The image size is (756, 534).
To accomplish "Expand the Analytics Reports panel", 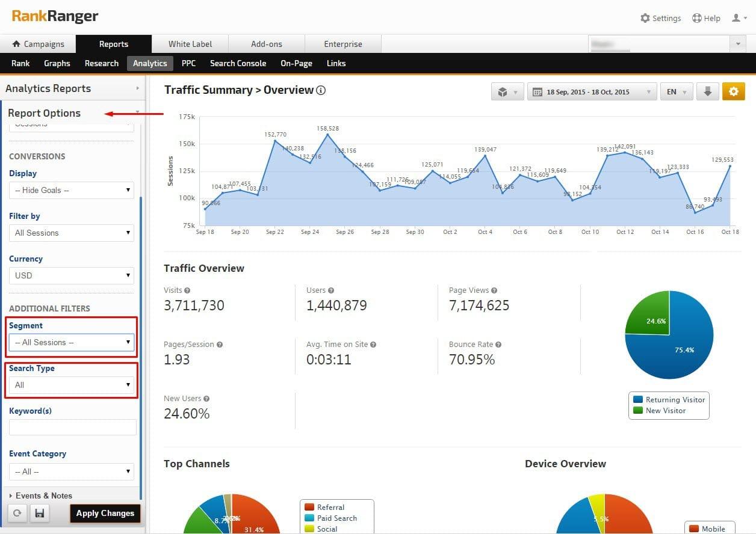I will (x=72, y=88).
